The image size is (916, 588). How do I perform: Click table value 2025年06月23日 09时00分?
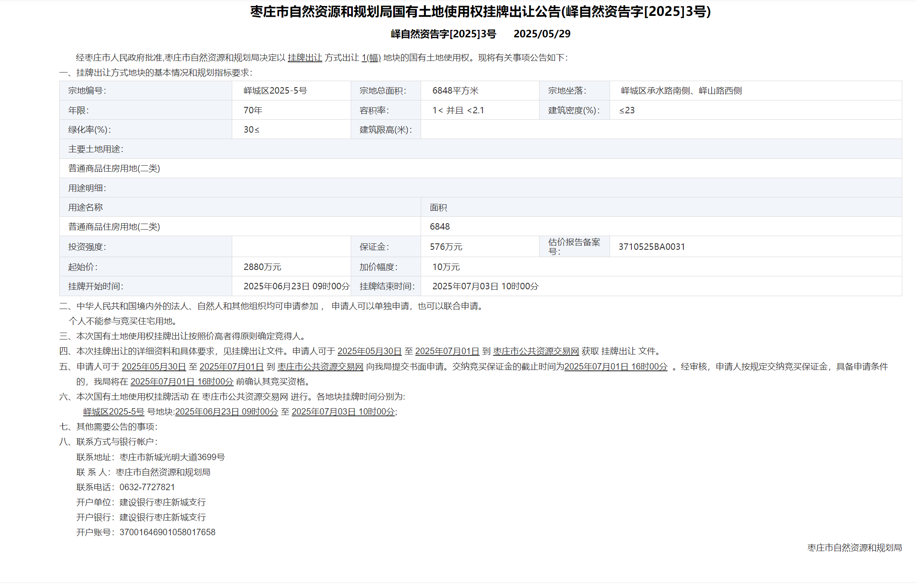click(x=297, y=286)
